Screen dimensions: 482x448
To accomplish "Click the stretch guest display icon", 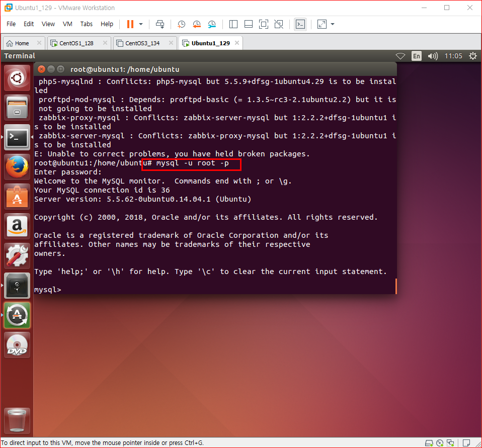I will tap(322, 24).
